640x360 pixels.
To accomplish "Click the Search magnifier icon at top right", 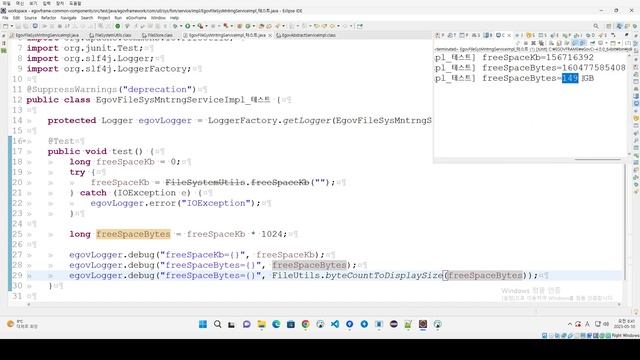I will (x=596, y=26).
